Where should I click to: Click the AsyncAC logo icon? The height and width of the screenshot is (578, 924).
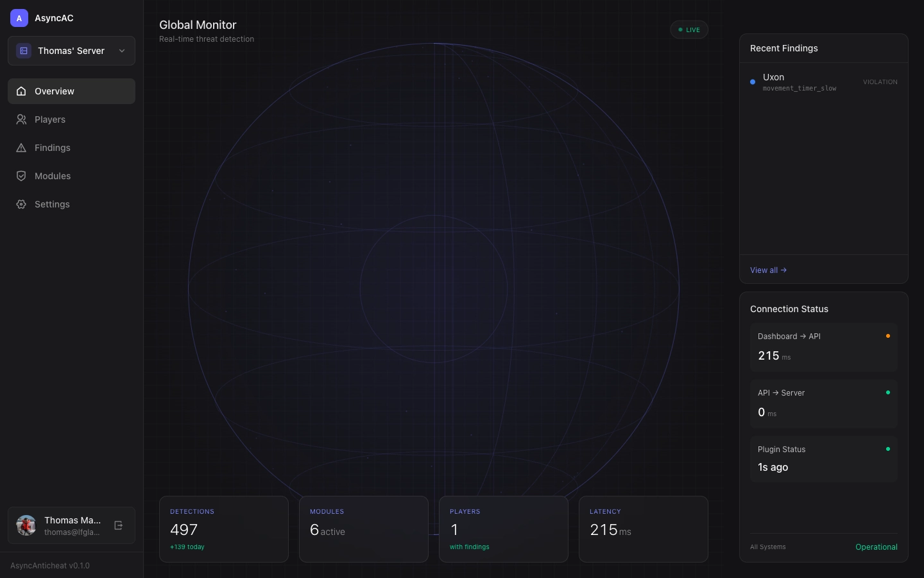[19, 18]
